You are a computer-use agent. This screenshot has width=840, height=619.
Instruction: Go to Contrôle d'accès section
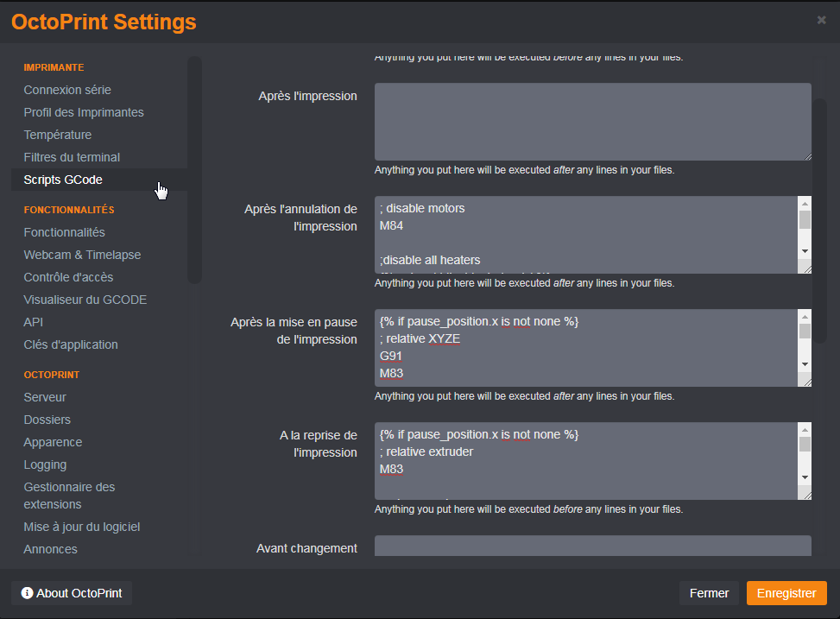pos(68,278)
